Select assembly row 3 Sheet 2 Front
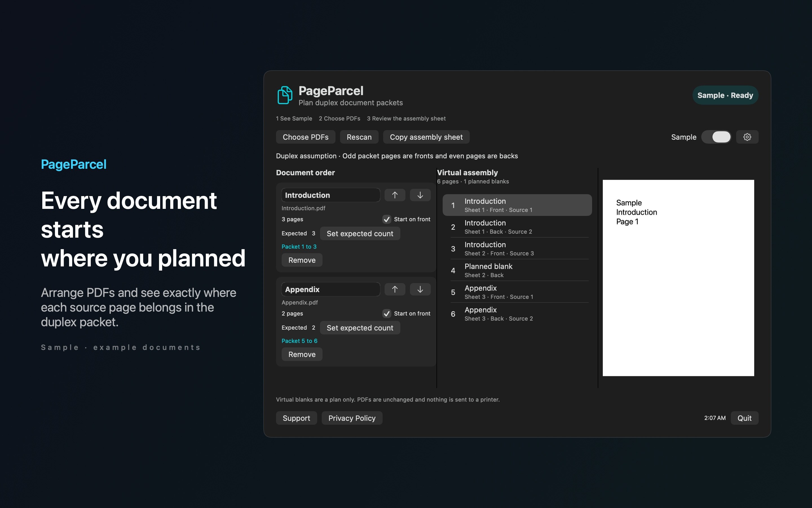 point(517,249)
